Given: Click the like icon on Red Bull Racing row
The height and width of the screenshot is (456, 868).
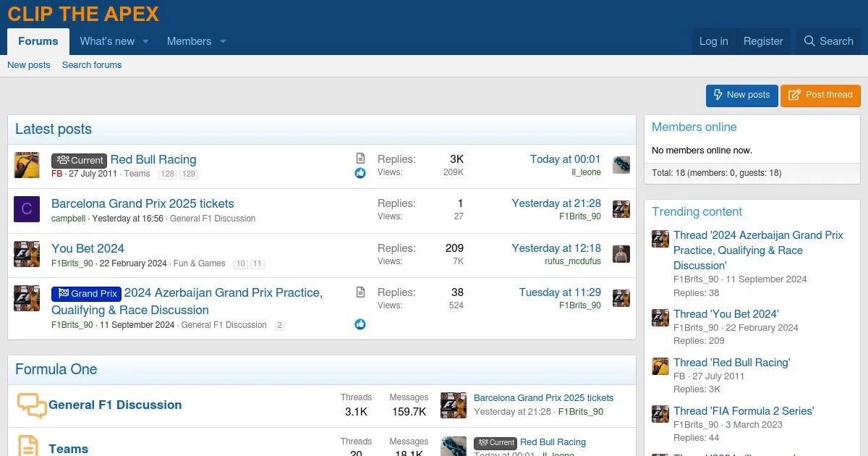Looking at the screenshot, I should click(360, 173).
